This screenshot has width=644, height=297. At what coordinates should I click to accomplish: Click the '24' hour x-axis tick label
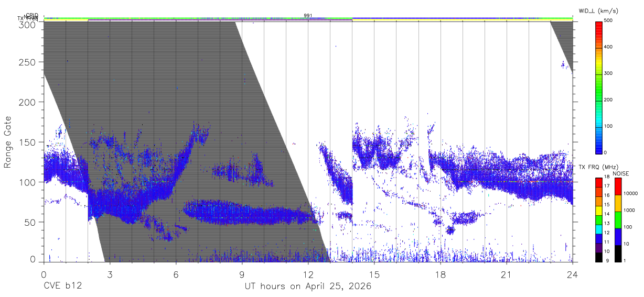(x=573, y=274)
